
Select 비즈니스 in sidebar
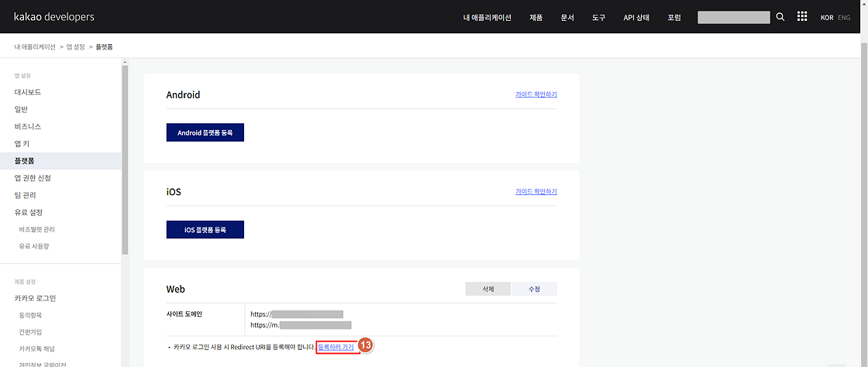pyautogui.click(x=28, y=126)
